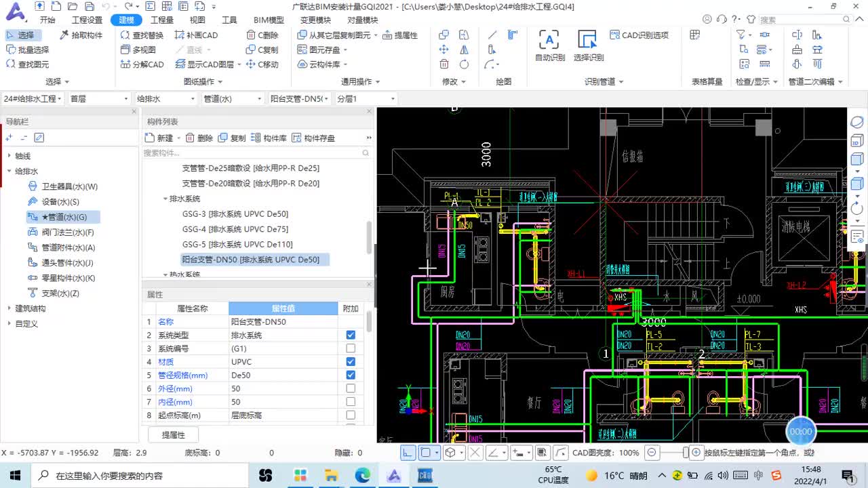Screen dimensions: 868x488
Task: Click the X cross snap icon in status bar
Action: (x=475, y=452)
